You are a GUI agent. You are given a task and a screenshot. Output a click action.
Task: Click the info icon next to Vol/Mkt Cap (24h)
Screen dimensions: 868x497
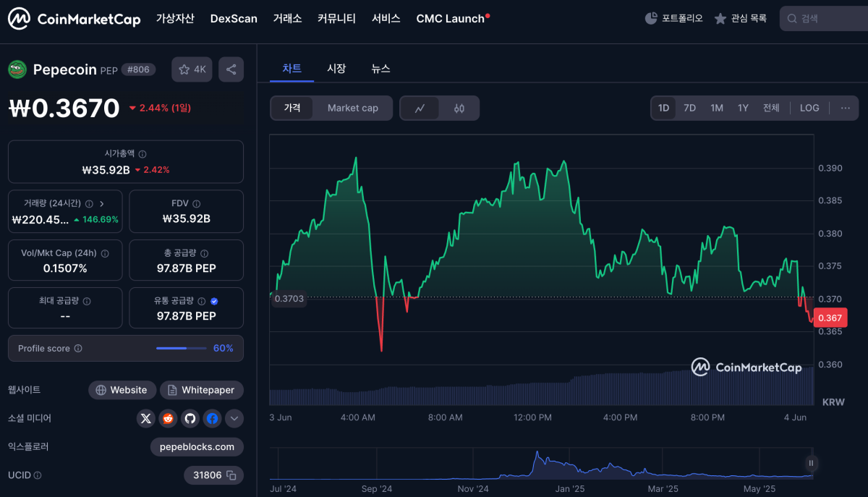tap(105, 254)
